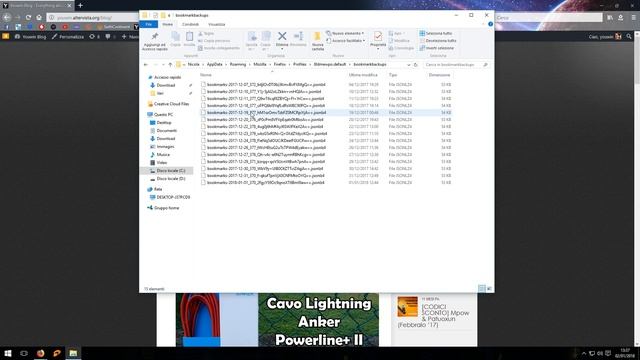Select Disco locale (D:) in sidebar

tap(168, 179)
